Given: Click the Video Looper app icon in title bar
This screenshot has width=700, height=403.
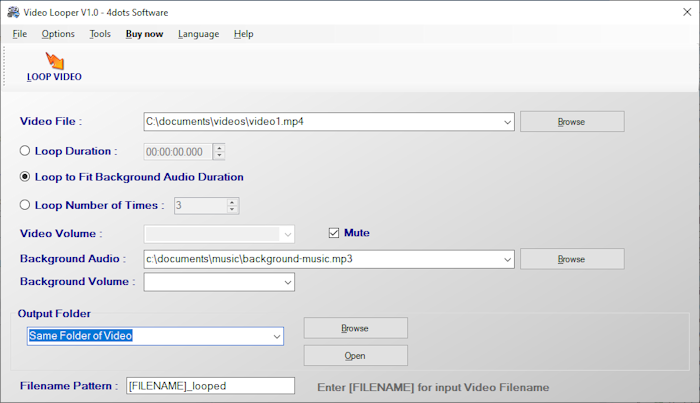Looking at the screenshot, I should pyautogui.click(x=13, y=12).
